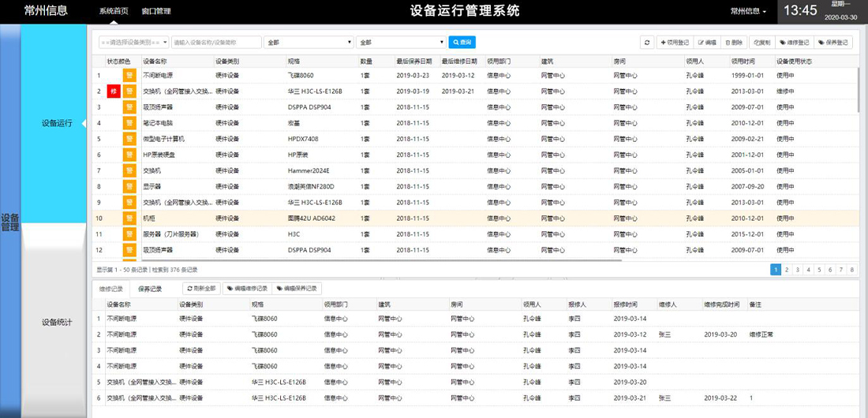The image size is (868, 418).
Task: Open 保养登记 maintenance registration
Action: 832,43
